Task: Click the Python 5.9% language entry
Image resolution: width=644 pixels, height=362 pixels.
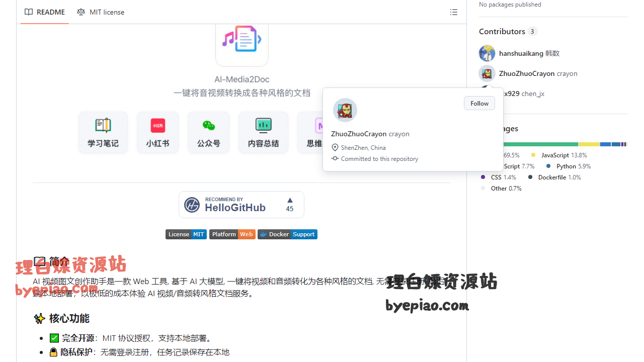Action: [568, 166]
